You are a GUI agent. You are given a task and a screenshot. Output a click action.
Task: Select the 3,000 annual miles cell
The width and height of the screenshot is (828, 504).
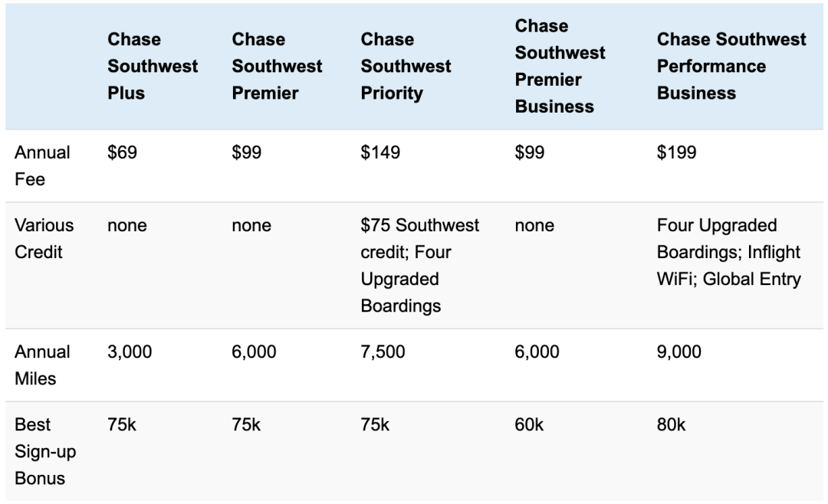tap(130, 352)
